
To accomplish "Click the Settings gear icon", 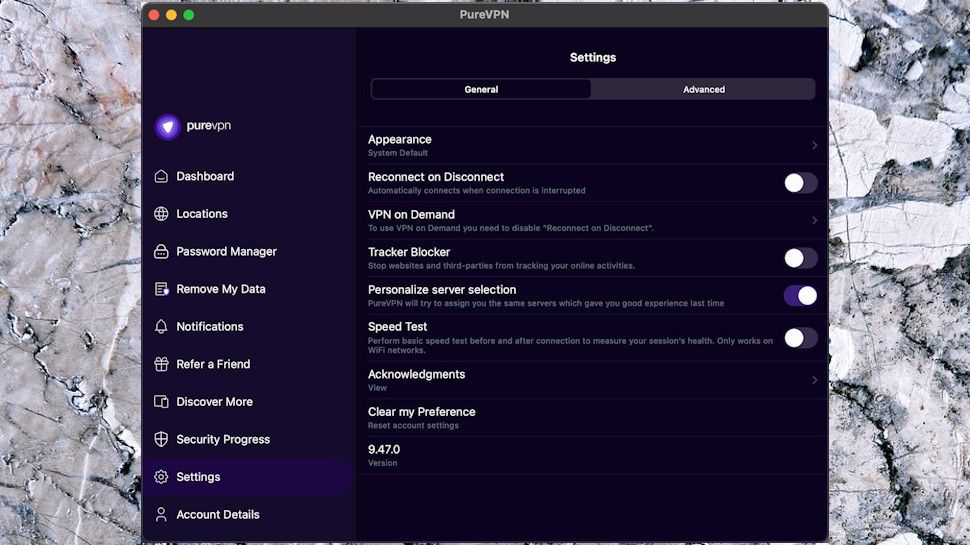I will tap(161, 477).
